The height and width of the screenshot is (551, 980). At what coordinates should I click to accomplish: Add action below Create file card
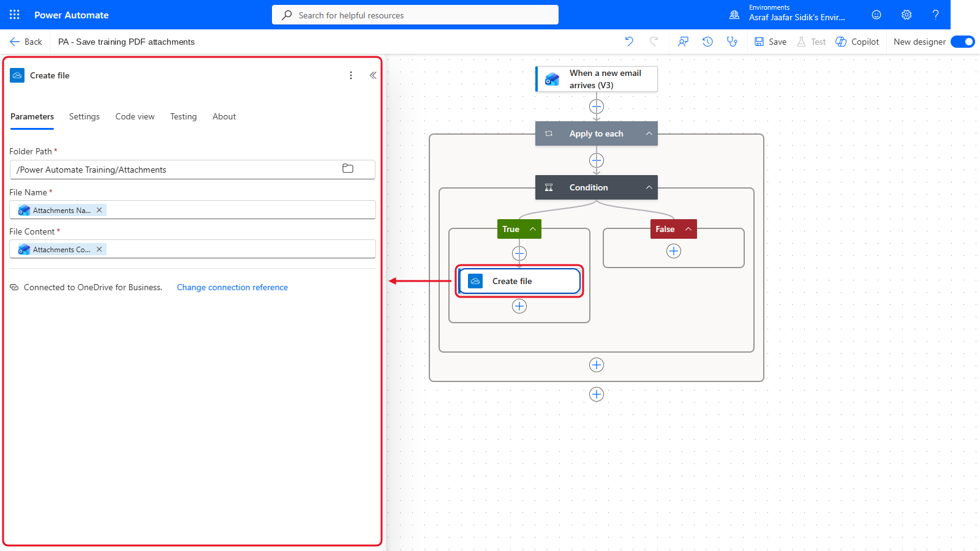519,306
